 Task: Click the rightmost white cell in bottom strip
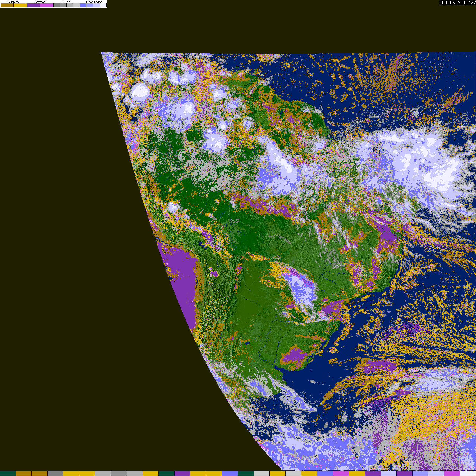468,473
